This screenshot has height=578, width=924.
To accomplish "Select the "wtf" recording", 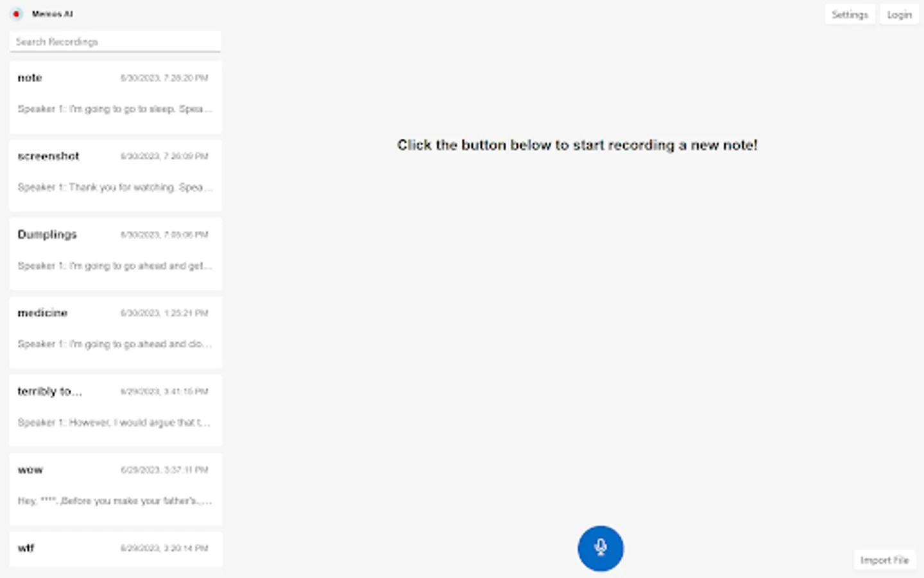I will pyautogui.click(x=116, y=549).
